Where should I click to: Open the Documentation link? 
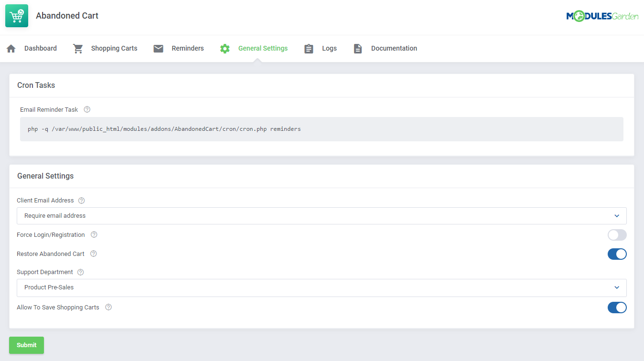point(394,48)
